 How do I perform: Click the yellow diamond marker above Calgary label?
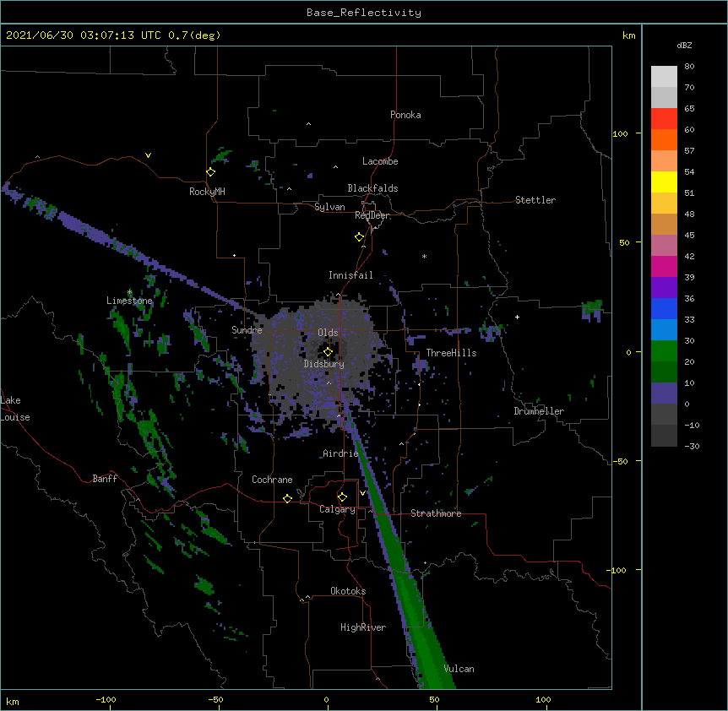pos(342,497)
